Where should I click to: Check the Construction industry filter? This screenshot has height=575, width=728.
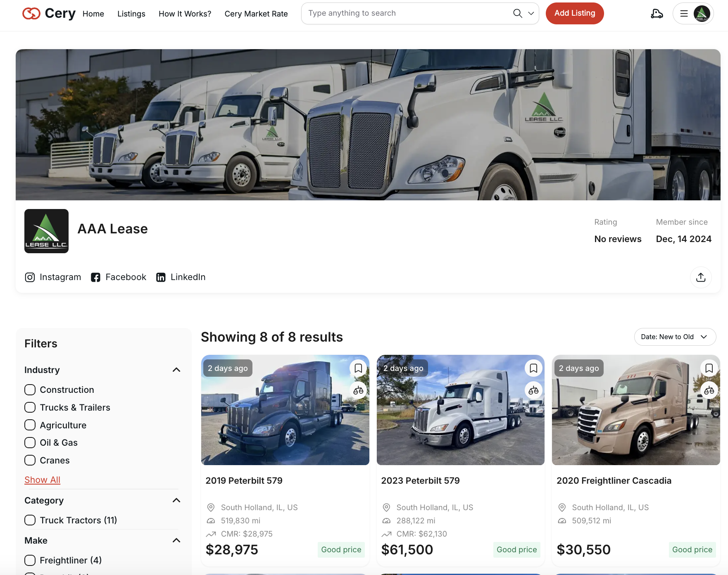click(30, 390)
